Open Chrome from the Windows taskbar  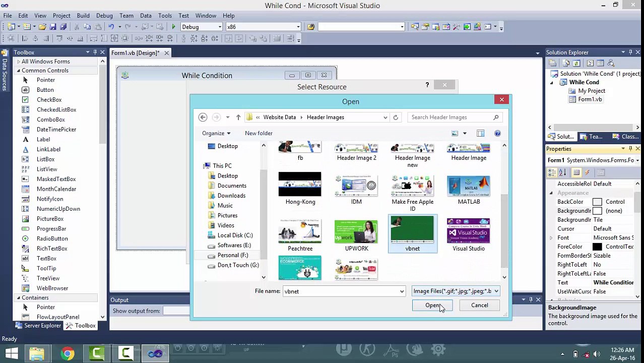point(68,353)
